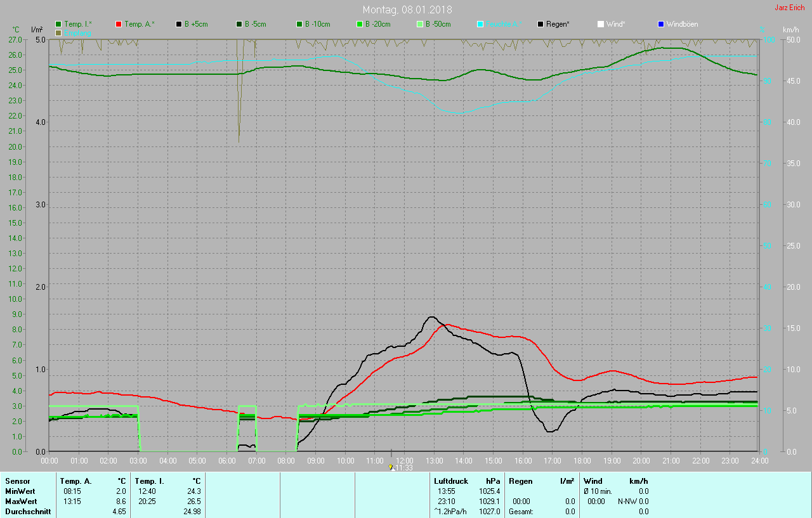Pick the bright green B -20cm swatch
The height and width of the screenshot is (518, 812).
(x=360, y=24)
